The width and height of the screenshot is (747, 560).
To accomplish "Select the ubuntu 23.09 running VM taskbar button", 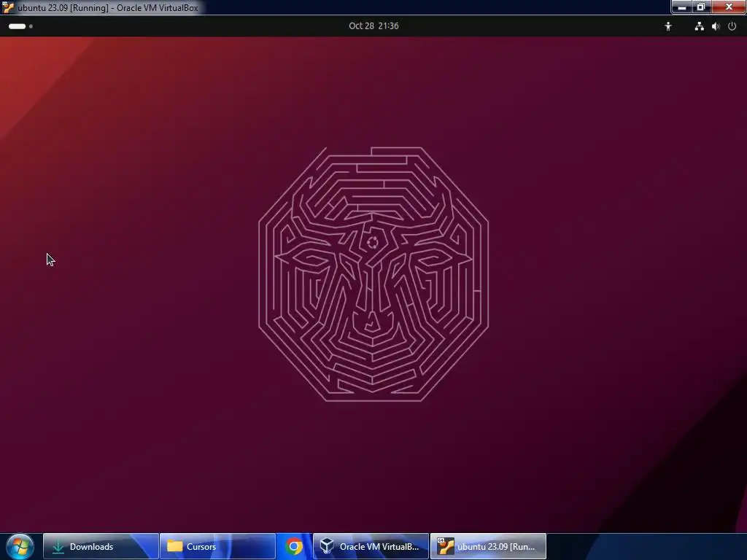I will coord(488,546).
